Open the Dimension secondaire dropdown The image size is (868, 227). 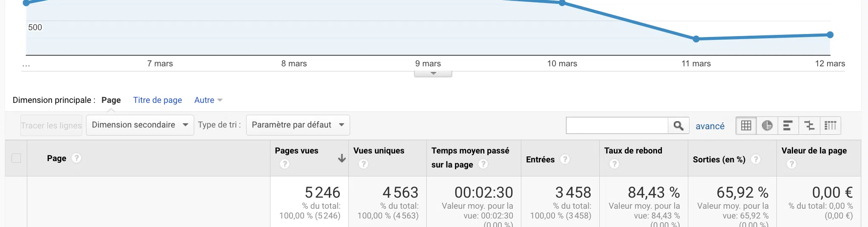(x=140, y=125)
